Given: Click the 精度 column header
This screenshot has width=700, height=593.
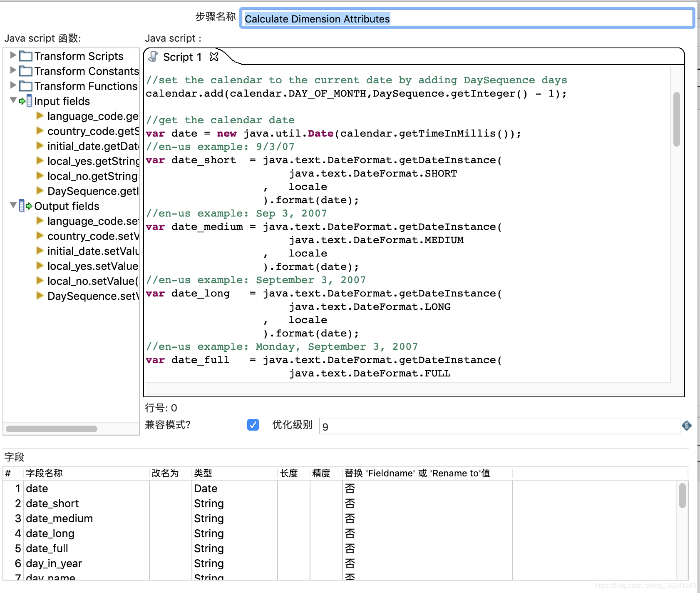Looking at the screenshot, I should pos(326,473).
